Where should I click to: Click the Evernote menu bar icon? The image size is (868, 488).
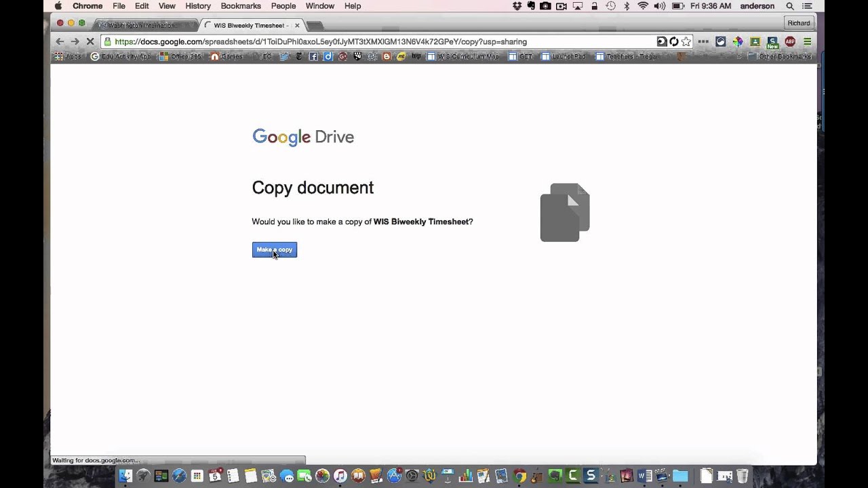[x=531, y=6]
